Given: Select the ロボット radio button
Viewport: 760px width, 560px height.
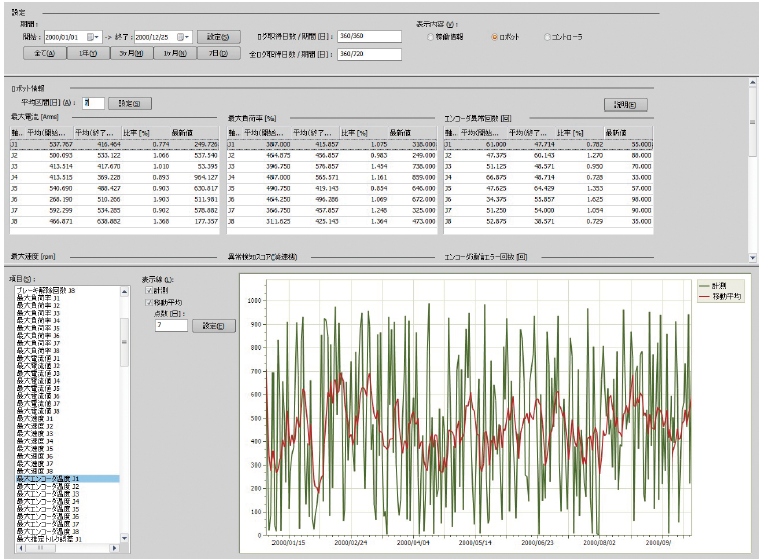Looking at the screenshot, I should pos(494,37).
